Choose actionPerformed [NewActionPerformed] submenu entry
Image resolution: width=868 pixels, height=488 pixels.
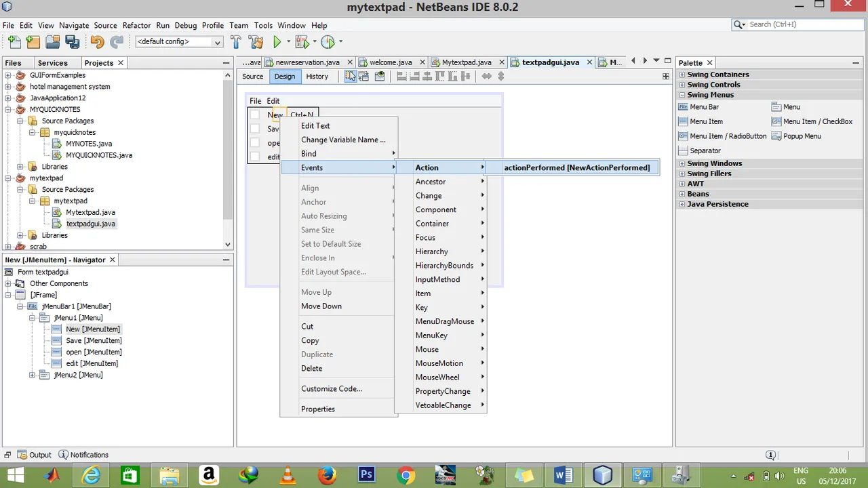click(572, 167)
